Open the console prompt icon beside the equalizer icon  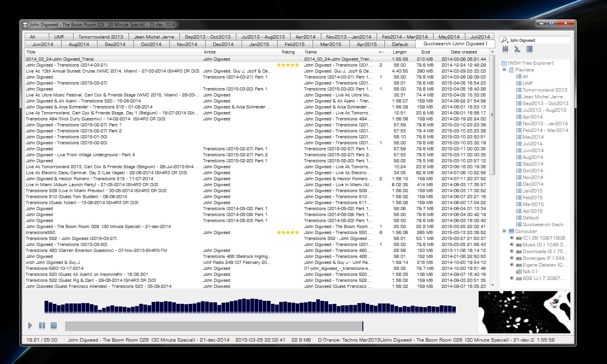(x=517, y=49)
